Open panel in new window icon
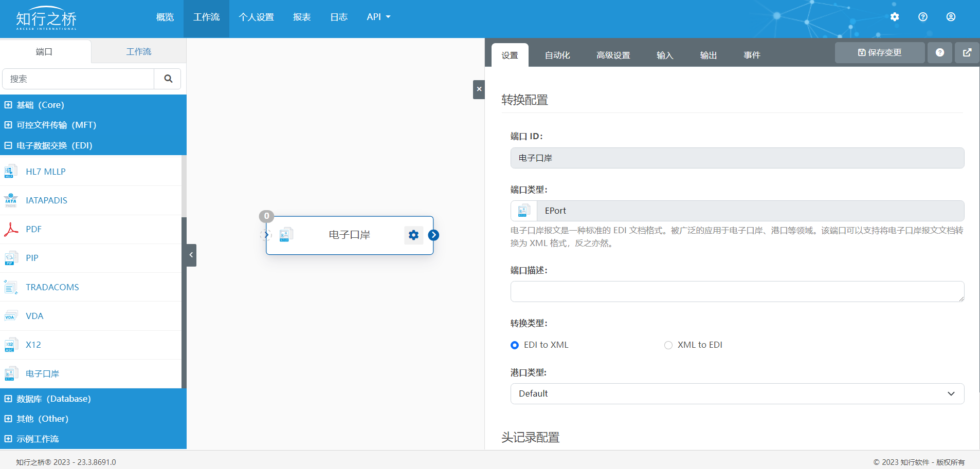The height and width of the screenshot is (469, 980). 967,52
